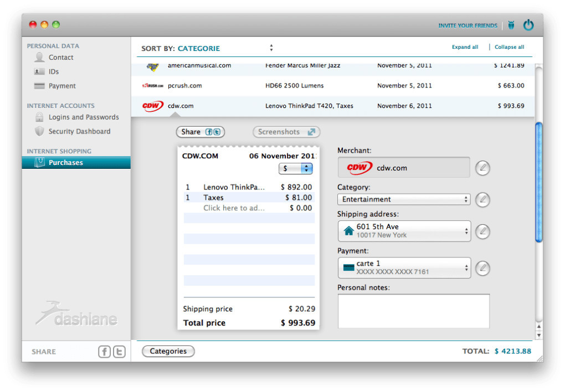Viewport: 565px width, 392px height.
Task: Click the blue Dashlane impala head icon
Action: [x=511, y=25]
